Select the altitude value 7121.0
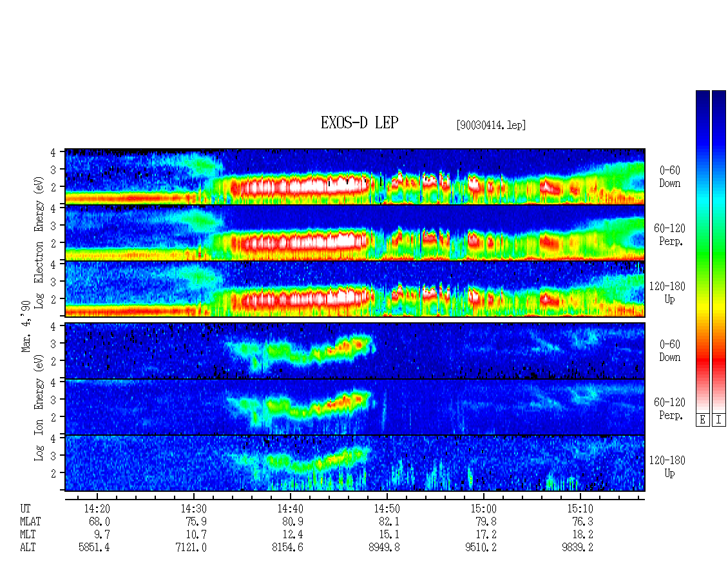 (191, 548)
